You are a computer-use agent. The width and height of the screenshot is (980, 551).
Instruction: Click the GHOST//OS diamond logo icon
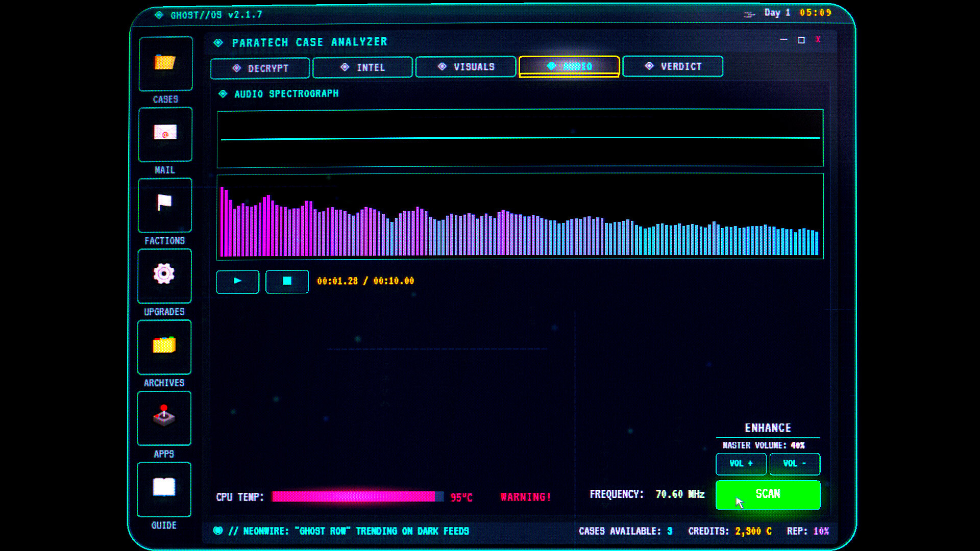(x=159, y=15)
